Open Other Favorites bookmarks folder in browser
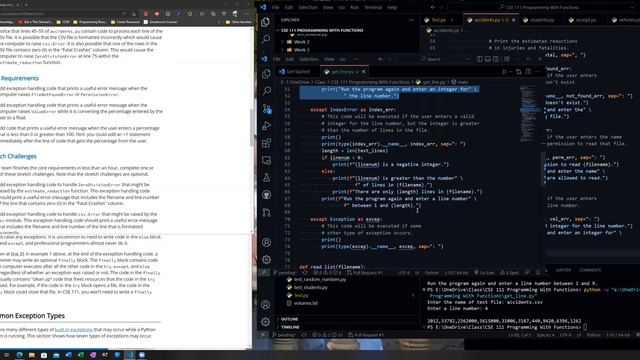Viewport: 640px width, 360px height. click(x=238, y=22)
